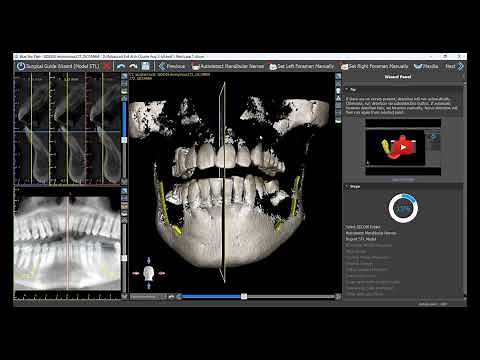480x360 pixels.
Task: Click the link below the tutorial video
Action: [403, 180]
